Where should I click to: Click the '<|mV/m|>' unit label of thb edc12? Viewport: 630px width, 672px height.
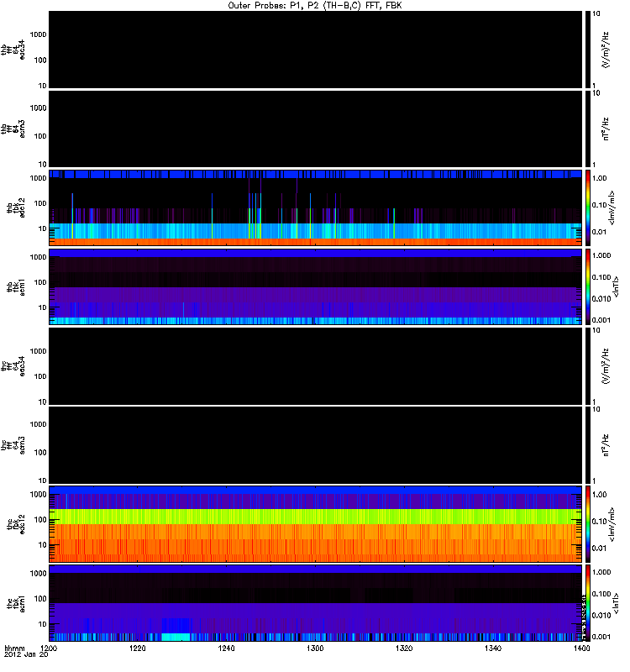(x=612, y=207)
